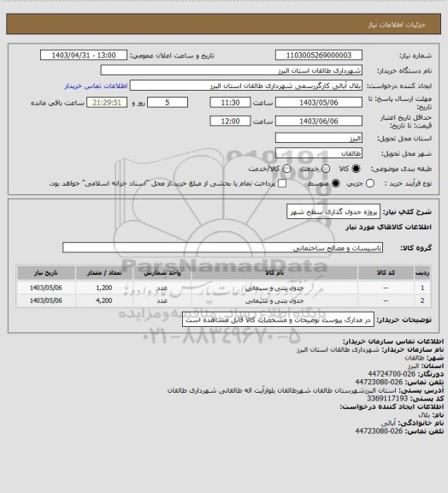Click the price validity date 1403/06/06 field
The width and height of the screenshot is (448, 493).
(319, 121)
